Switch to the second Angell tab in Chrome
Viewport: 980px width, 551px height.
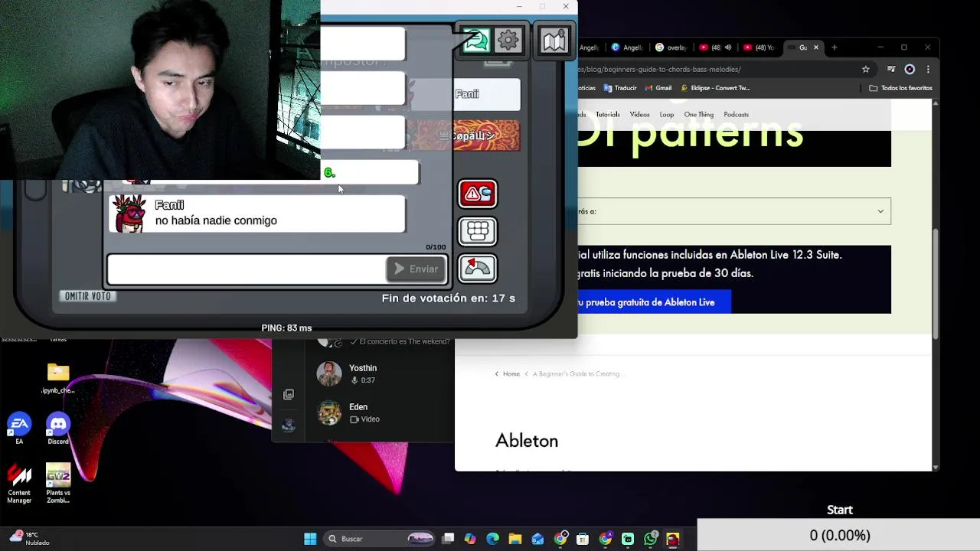coord(627,47)
